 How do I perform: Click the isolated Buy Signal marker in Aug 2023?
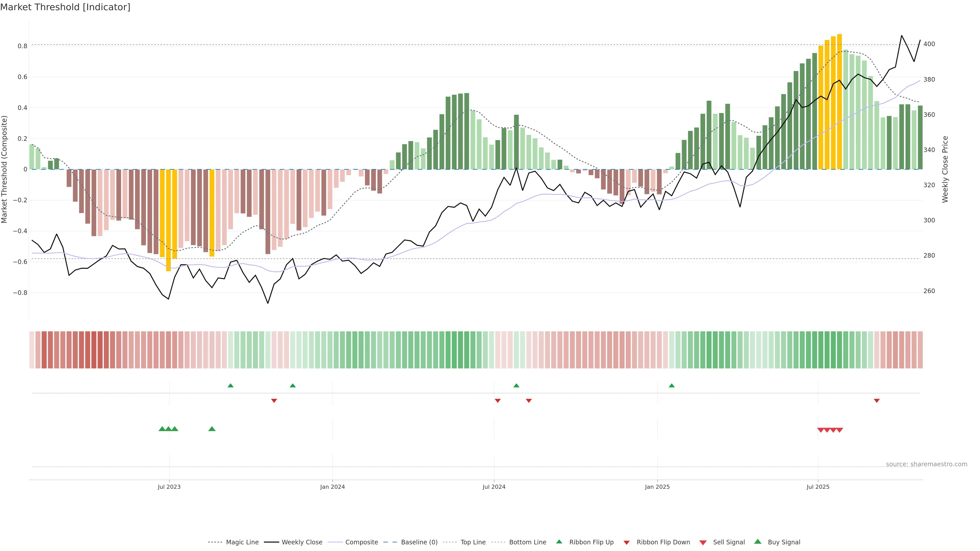point(212,429)
